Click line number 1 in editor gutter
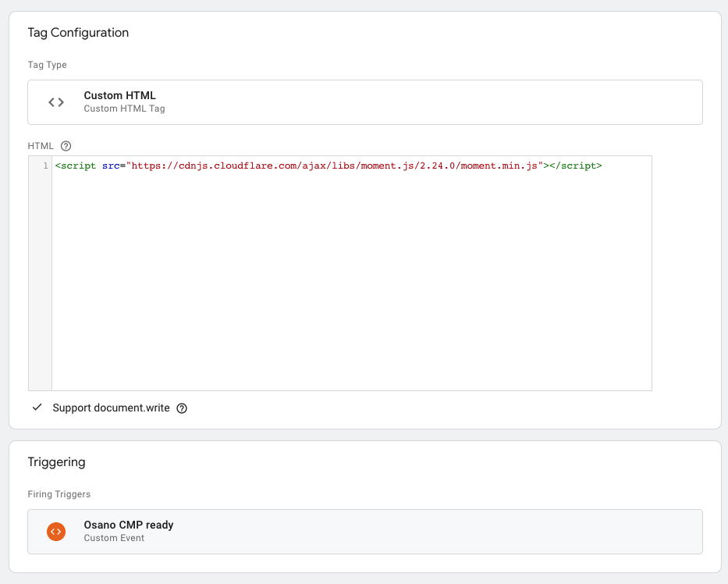Image resolution: width=728 pixels, height=584 pixels. [x=45, y=166]
